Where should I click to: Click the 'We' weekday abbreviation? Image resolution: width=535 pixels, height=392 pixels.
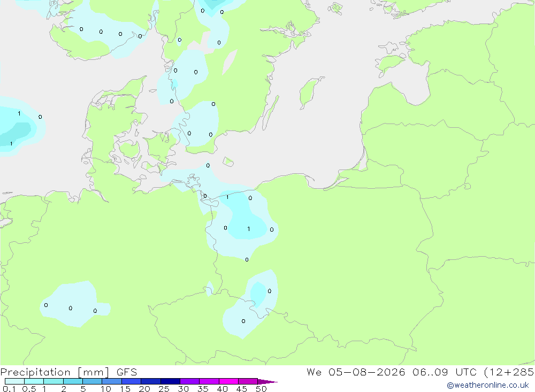point(314,372)
